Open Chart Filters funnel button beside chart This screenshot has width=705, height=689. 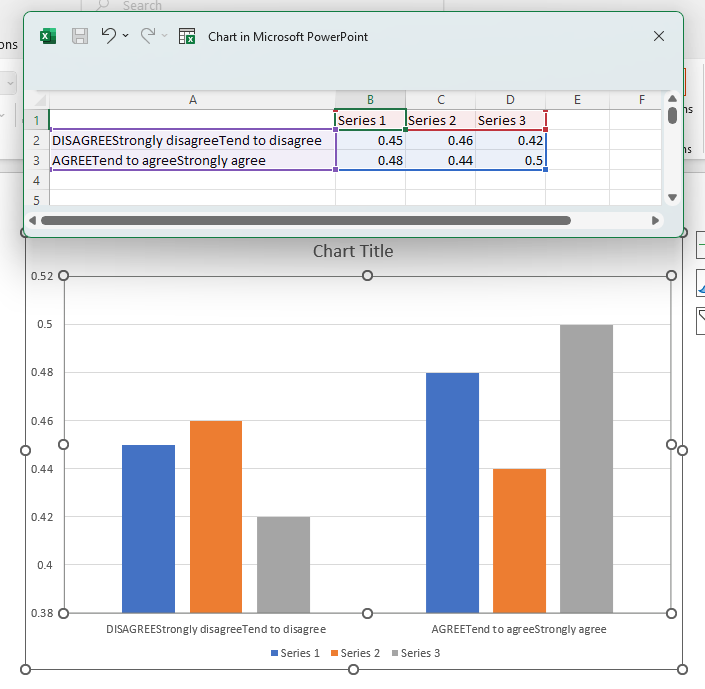coord(700,319)
